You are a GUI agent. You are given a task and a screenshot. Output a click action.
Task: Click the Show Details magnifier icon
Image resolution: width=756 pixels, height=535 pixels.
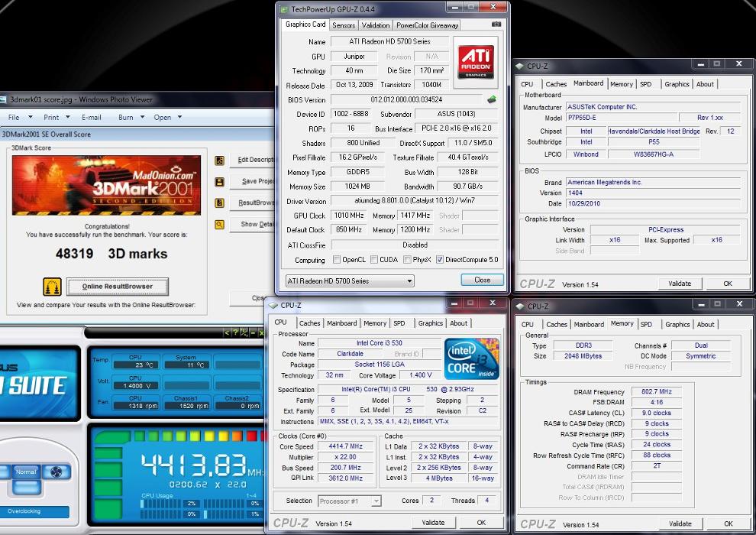pos(219,225)
